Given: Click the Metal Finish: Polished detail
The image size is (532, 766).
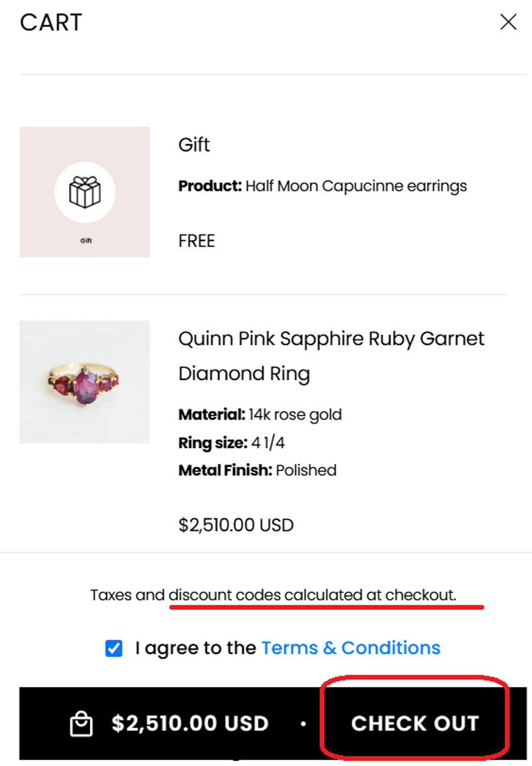Looking at the screenshot, I should coord(257,470).
